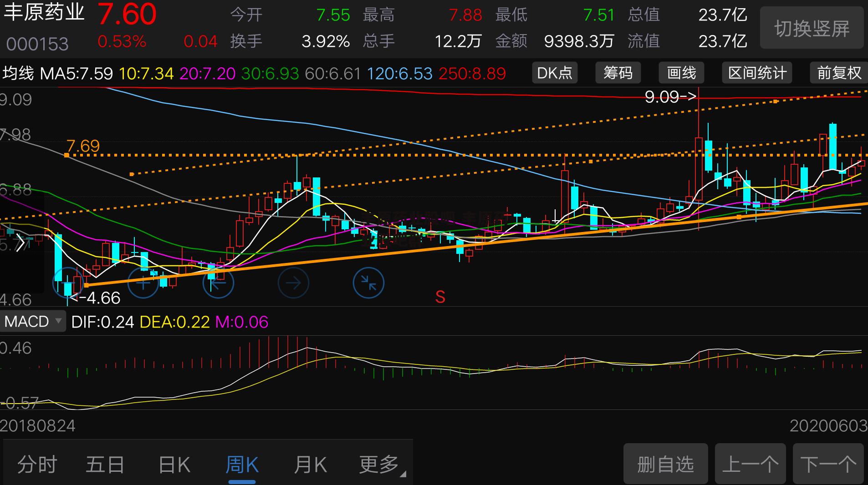
Task: Select the 周K tab
Action: pos(242,465)
